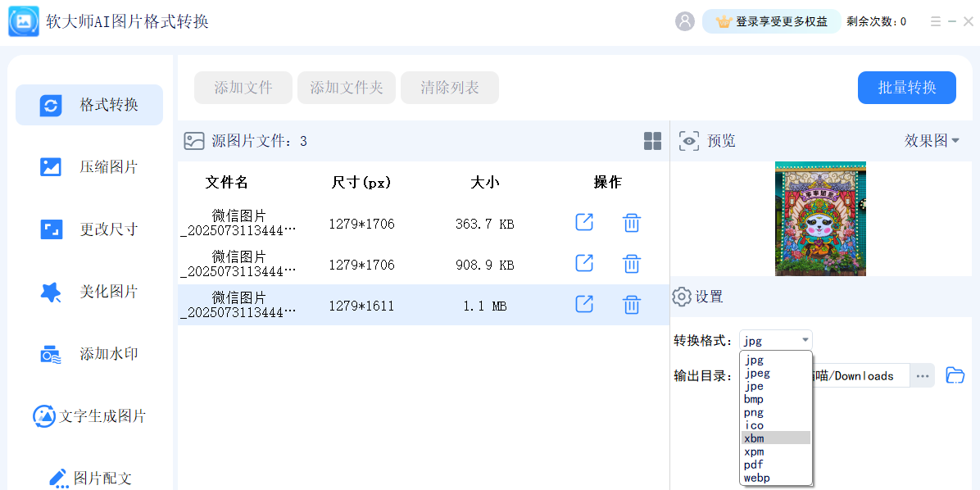Open the 美化图片 beautify tool
The height and width of the screenshot is (490, 980).
point(88,291)
